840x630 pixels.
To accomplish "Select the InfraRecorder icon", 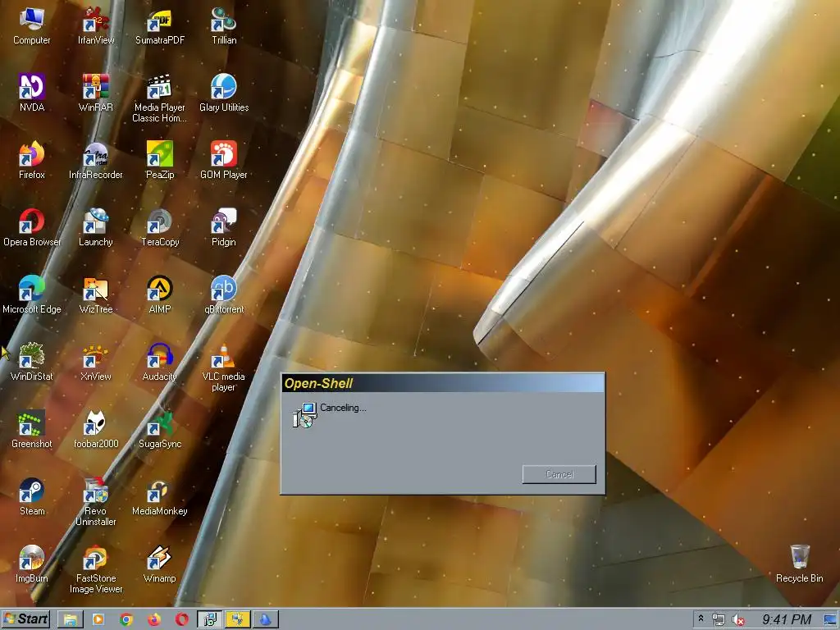I will [96, 161].
